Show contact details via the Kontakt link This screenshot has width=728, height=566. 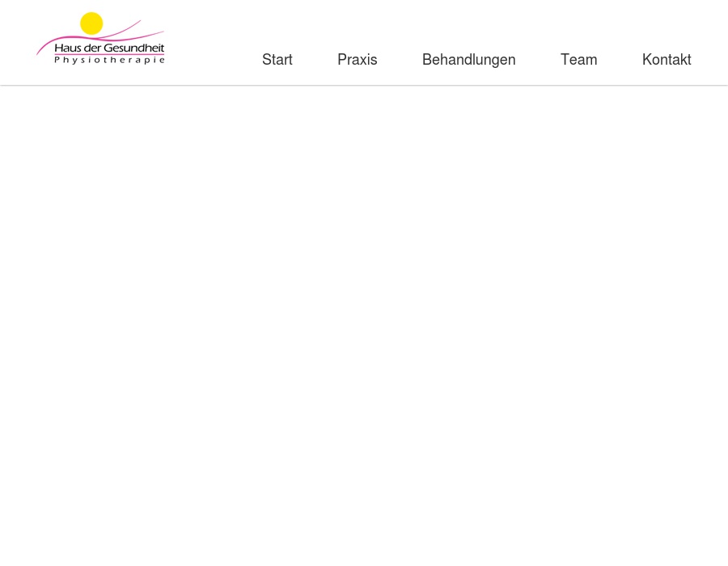coord(666,60)
